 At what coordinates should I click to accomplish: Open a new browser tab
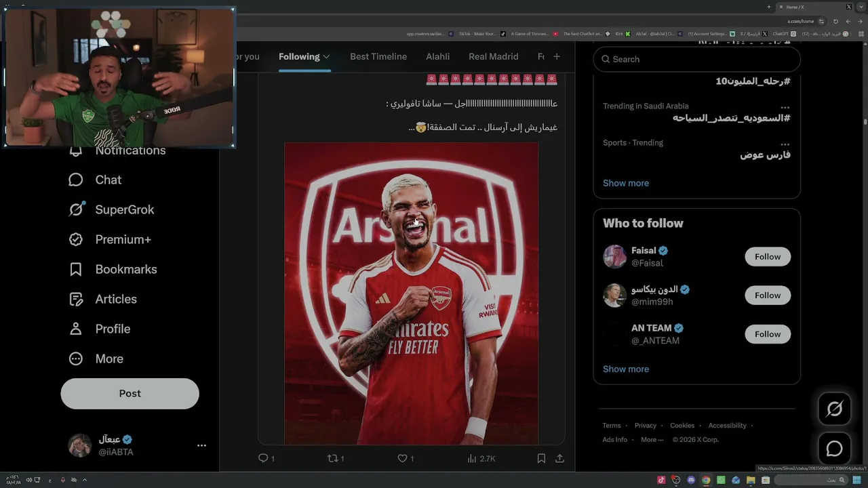(x=769, y=7)
